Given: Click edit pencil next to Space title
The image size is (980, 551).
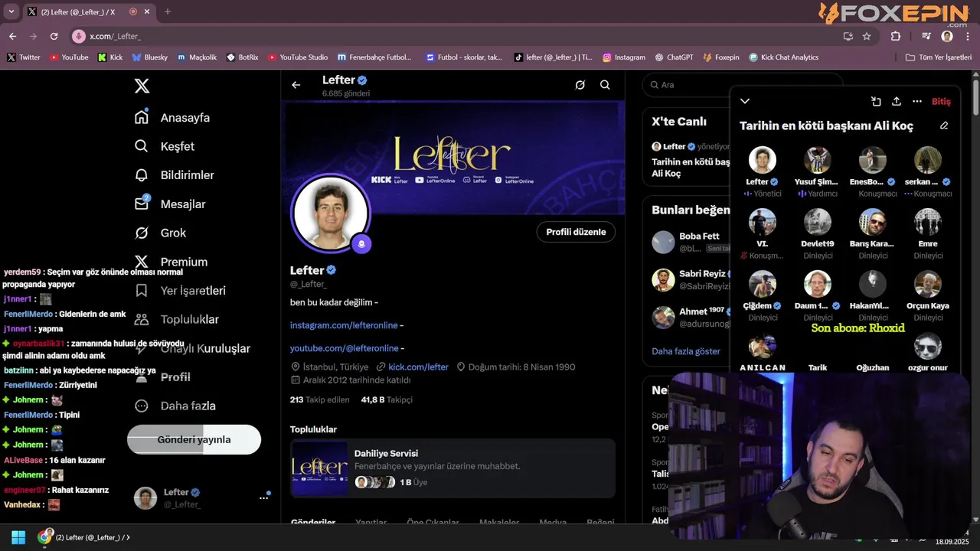Looking at the screenshot, I should (944, 126).
